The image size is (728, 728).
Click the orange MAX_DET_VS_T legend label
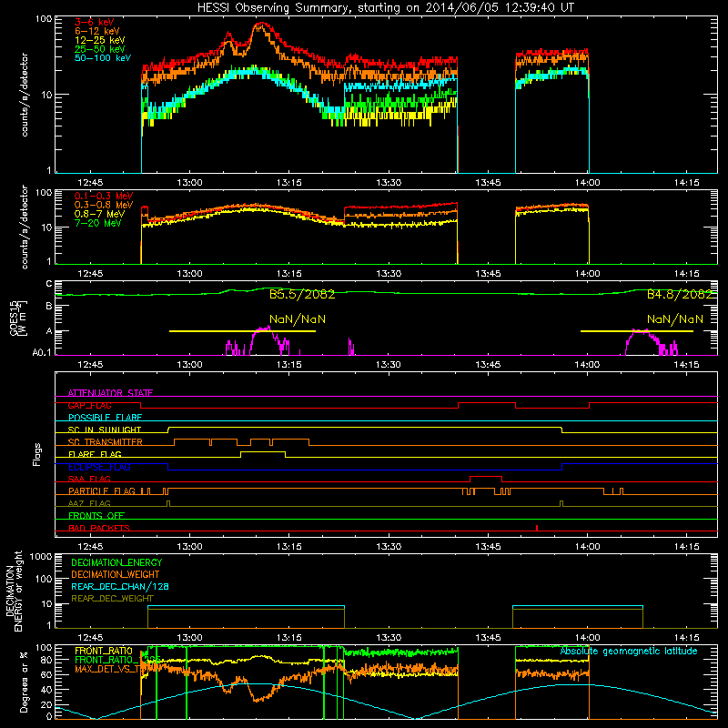point(107,669)
